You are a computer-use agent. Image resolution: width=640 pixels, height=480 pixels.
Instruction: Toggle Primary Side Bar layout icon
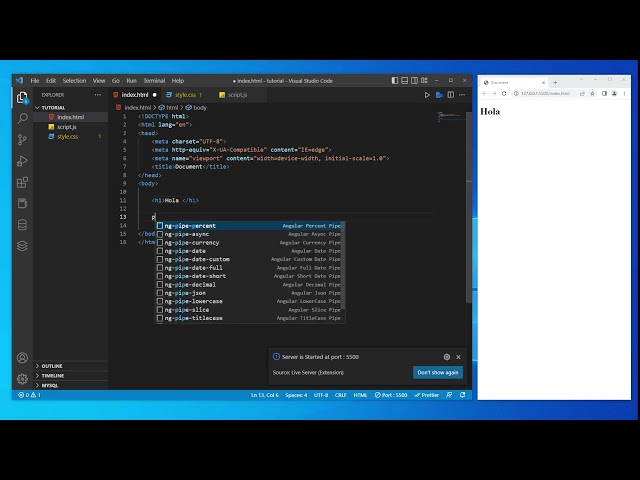tap(395, 80)
